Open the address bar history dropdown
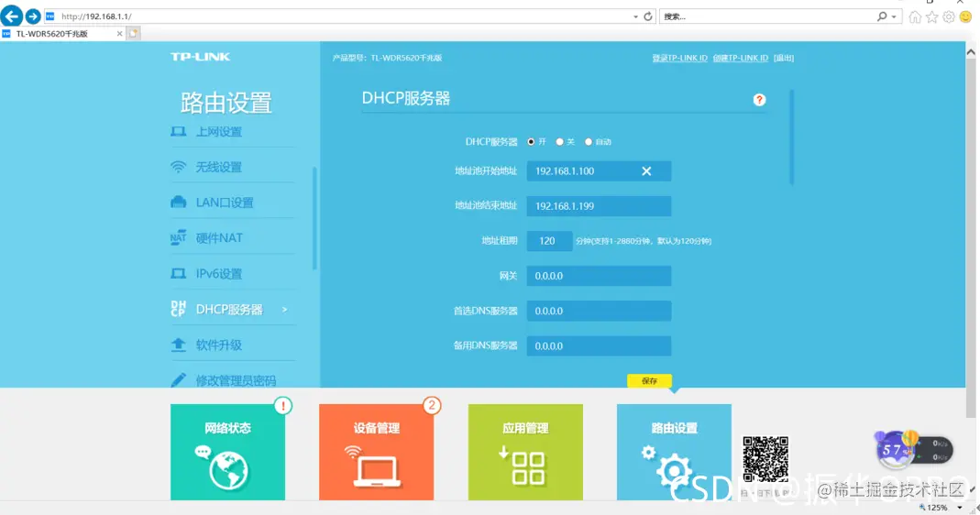Image resolution: width=980 pixels, height=515 pixels. coord(635,16)
